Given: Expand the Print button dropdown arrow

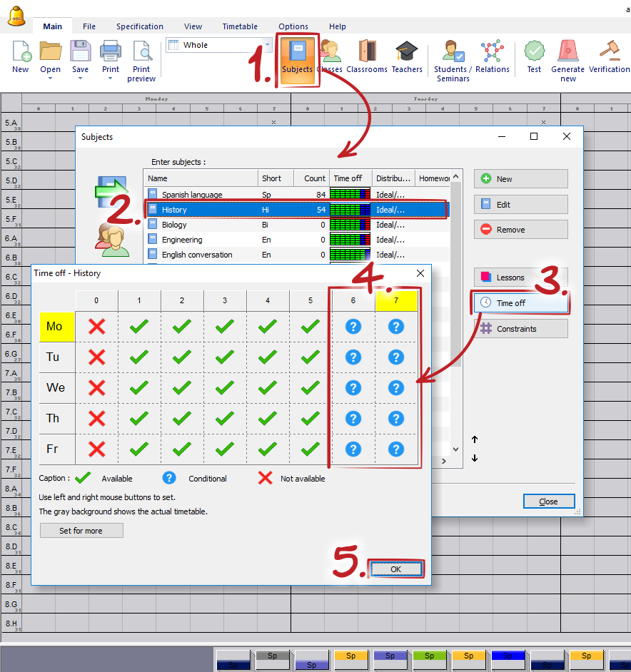Looking at the screenshot, I should pos(111,78).
